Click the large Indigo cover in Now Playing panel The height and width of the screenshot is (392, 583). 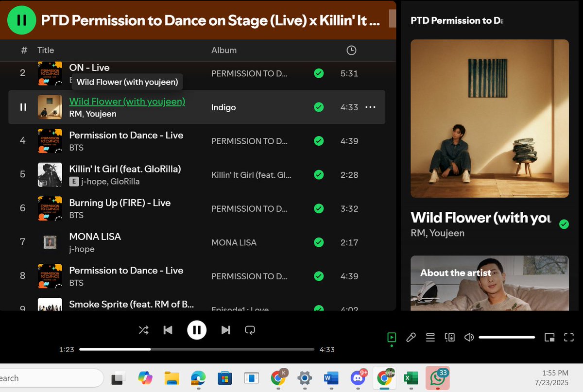pos(490,119)
